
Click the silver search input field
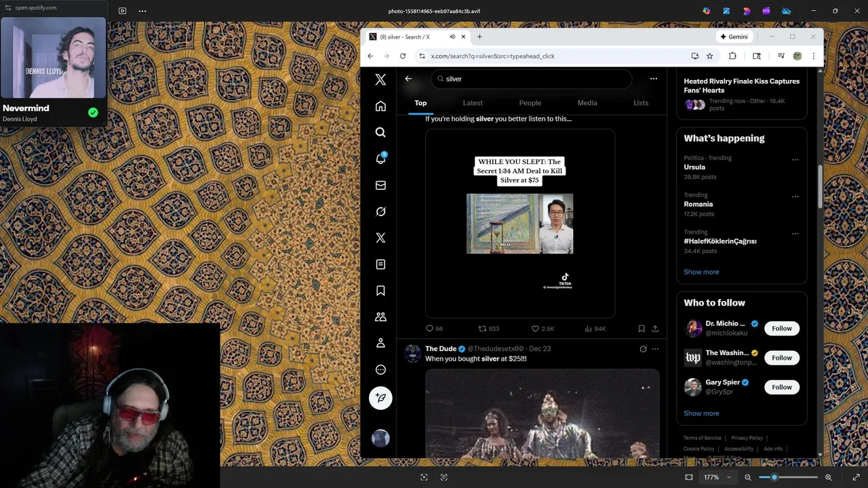[x=532, y=79]
